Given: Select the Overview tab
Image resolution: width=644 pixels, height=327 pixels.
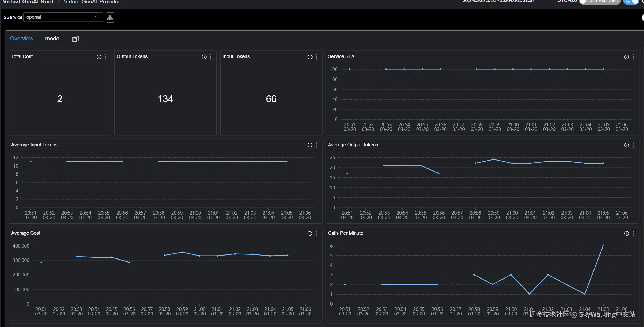Looking at the screenshot, I should pyautogui.click(x=22, y=39).
